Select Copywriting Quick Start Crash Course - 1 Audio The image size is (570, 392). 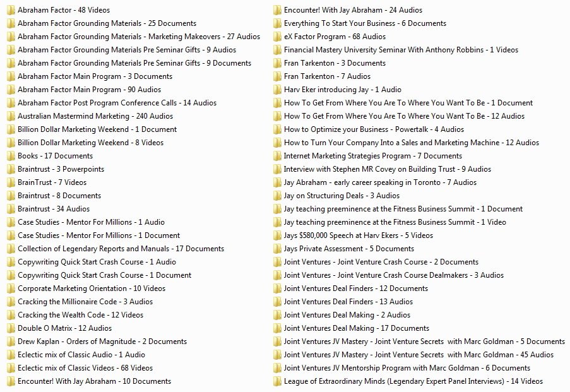(x=97, y=262)
